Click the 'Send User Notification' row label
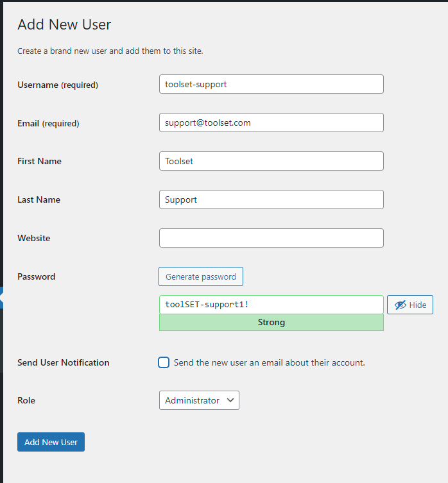This screenshot has height=483, width=448. point(63,362)
